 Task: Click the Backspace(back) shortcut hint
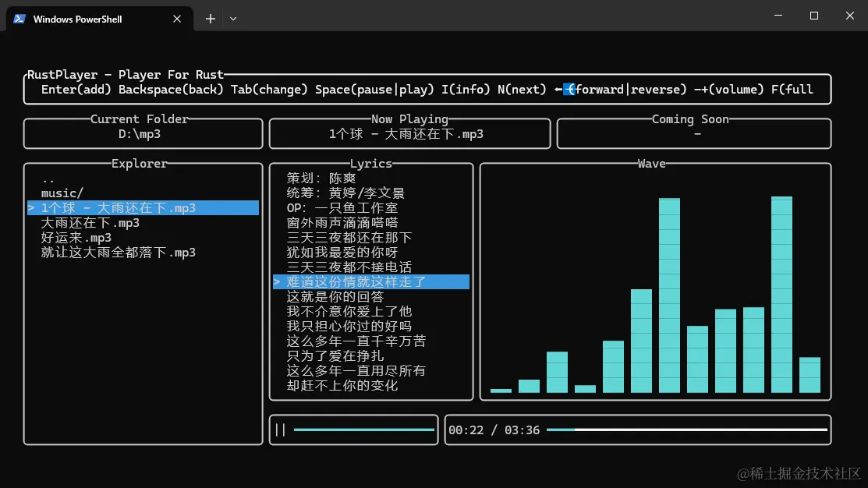click(171, 90)
